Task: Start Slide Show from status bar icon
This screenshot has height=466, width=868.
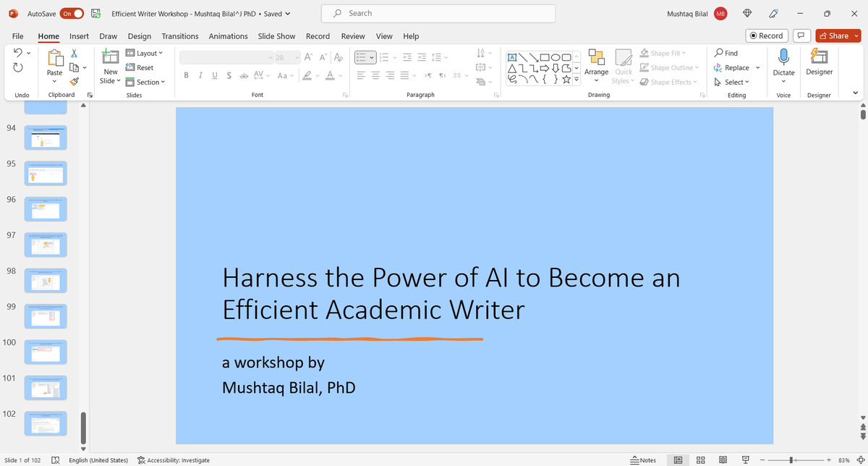Action: click(x=745, y=460)
